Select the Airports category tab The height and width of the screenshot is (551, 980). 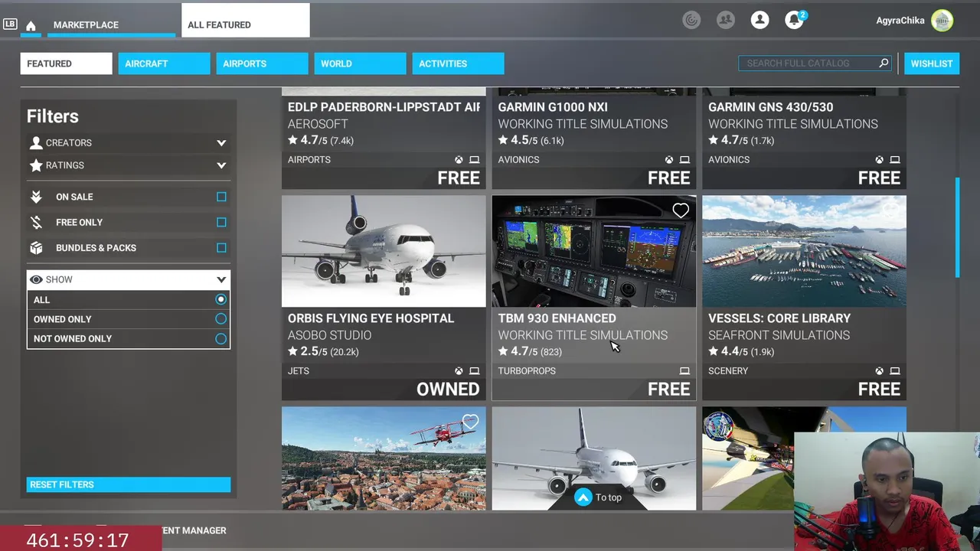[x=262, y=64]
